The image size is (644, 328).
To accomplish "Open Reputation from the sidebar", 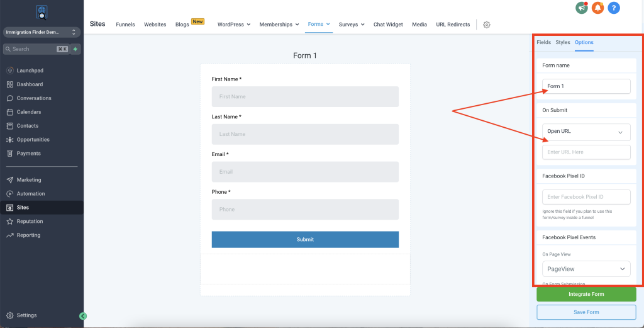I will pyautogui.click(x=30, y=222).
